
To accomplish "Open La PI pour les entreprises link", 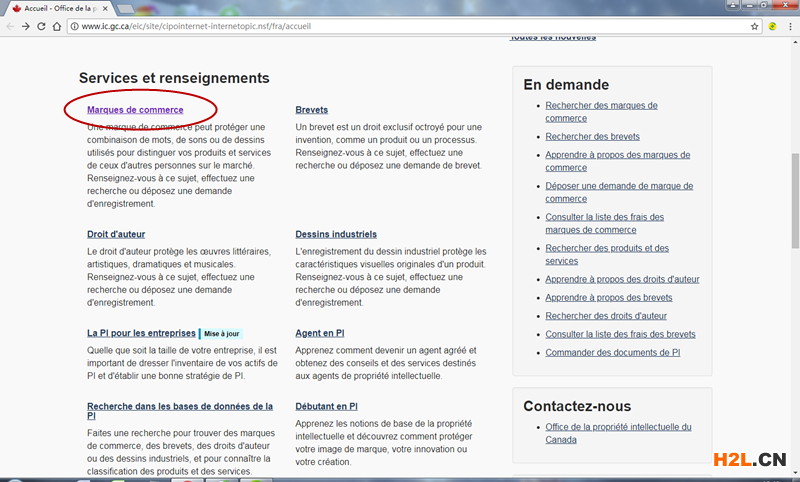I will tap(141, 333).
